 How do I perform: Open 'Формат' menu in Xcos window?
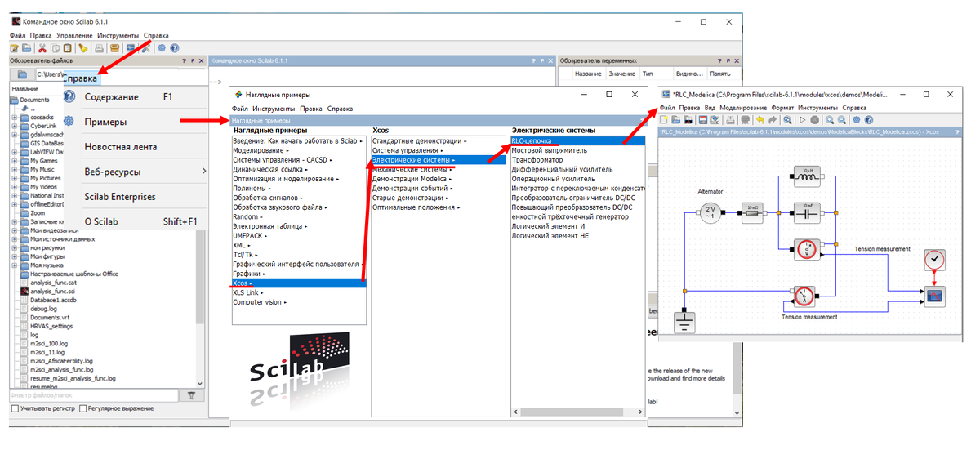click(782, 108)
